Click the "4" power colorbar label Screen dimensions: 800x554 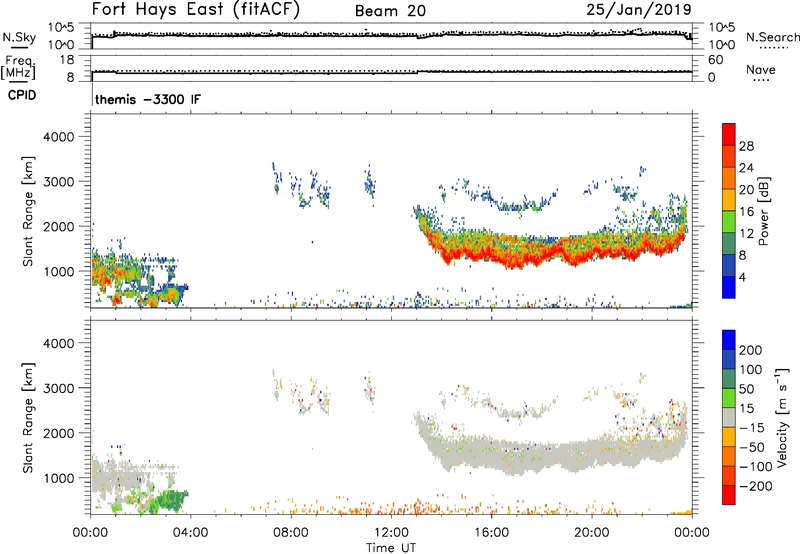743,277
